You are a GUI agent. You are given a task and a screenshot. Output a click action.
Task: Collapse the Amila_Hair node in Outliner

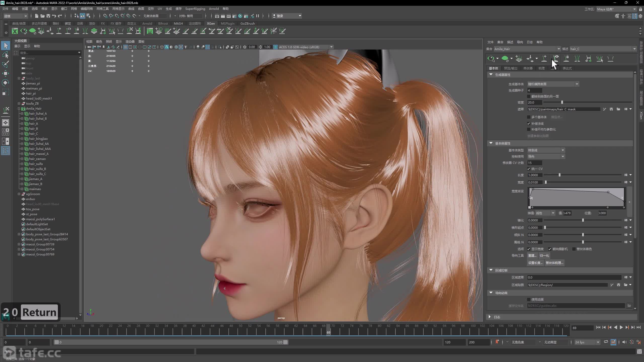coord(19,109)
